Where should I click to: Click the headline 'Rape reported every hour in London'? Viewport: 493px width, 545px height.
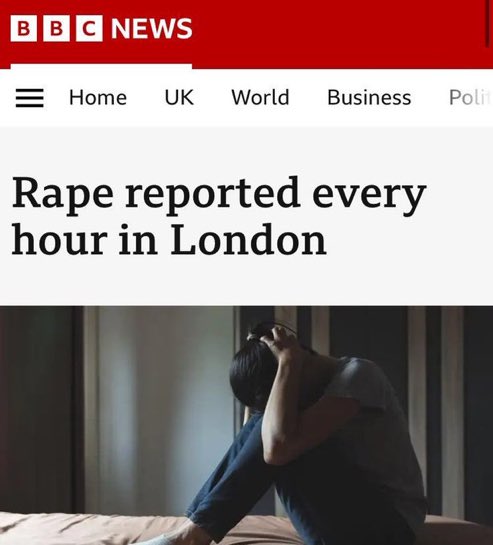pos(219,215)
